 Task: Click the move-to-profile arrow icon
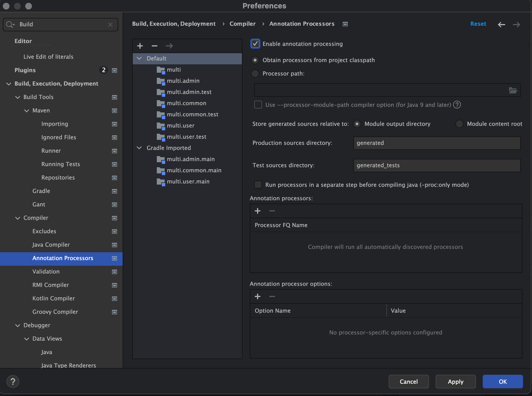click(x=169, y=46)
